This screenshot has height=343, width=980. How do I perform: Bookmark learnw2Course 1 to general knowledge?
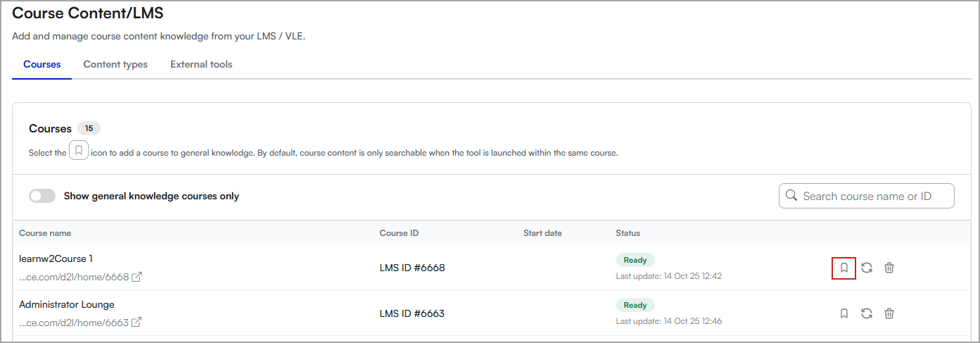pyautogui.click(x=844, y=268)
